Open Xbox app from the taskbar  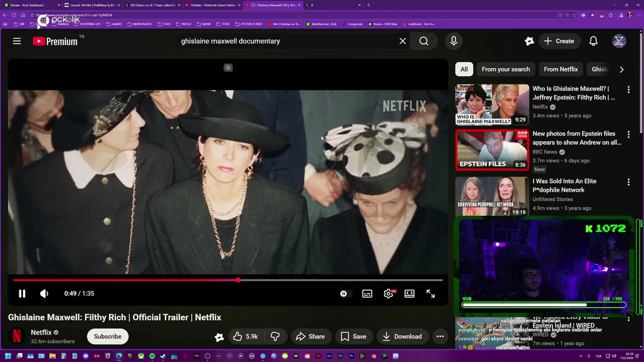(141, 356)
